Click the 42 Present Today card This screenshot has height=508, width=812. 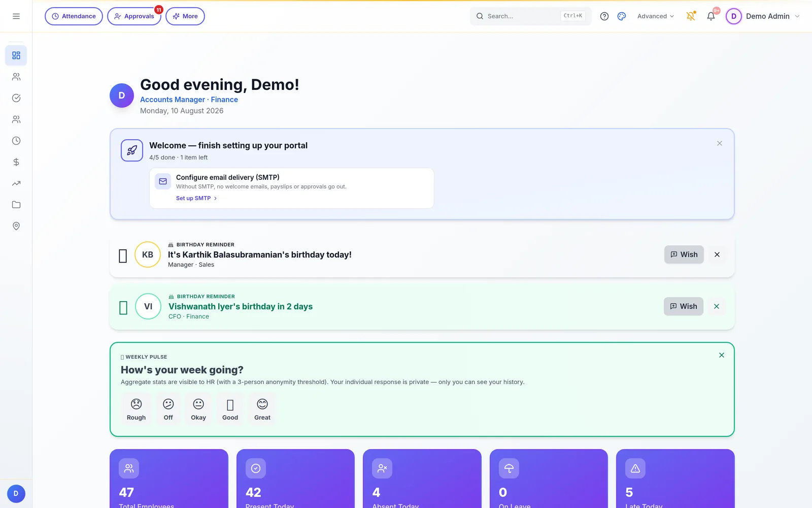[295, 479]
